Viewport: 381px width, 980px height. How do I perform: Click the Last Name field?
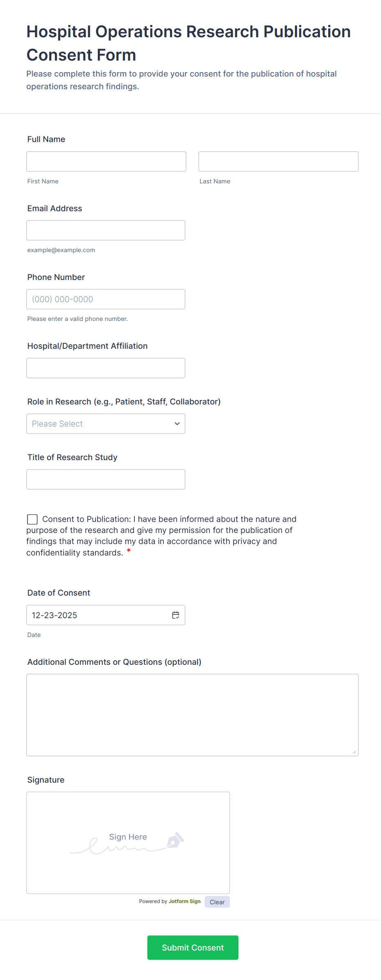(278, 161)
